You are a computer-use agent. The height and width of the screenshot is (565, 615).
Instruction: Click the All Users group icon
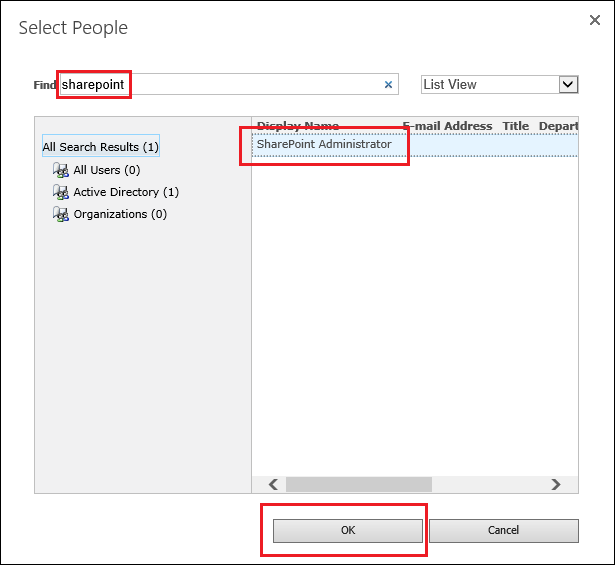click(61, 170)
